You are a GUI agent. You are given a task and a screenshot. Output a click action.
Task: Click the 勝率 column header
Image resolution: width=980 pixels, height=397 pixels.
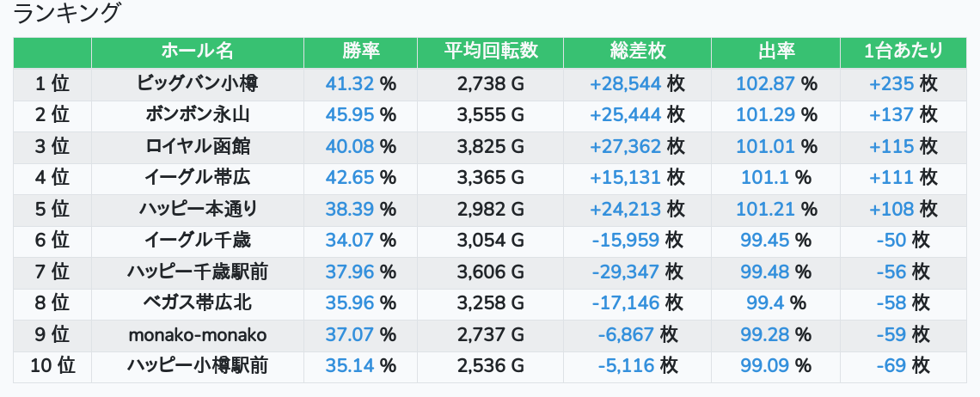pyautogui.click(x=360, y=52)
